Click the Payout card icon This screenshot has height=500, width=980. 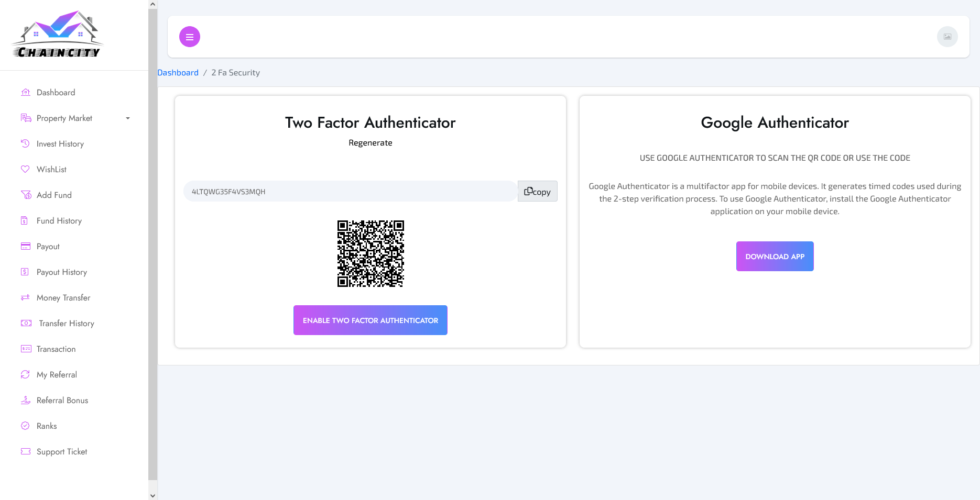pos(26,246)
